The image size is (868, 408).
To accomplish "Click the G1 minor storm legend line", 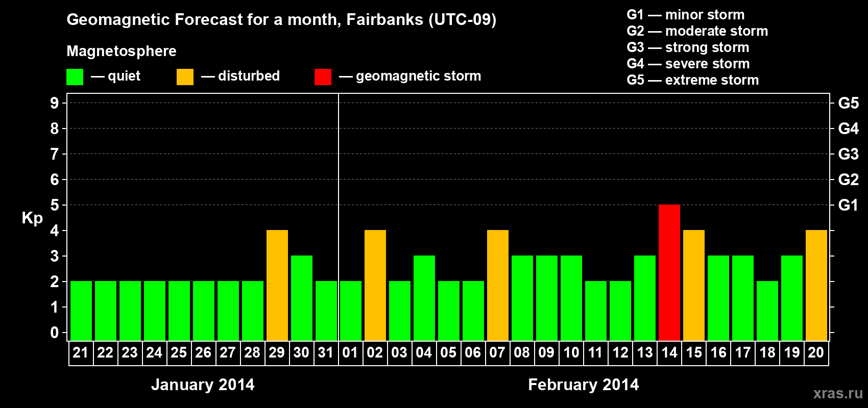I will [686, 15].
